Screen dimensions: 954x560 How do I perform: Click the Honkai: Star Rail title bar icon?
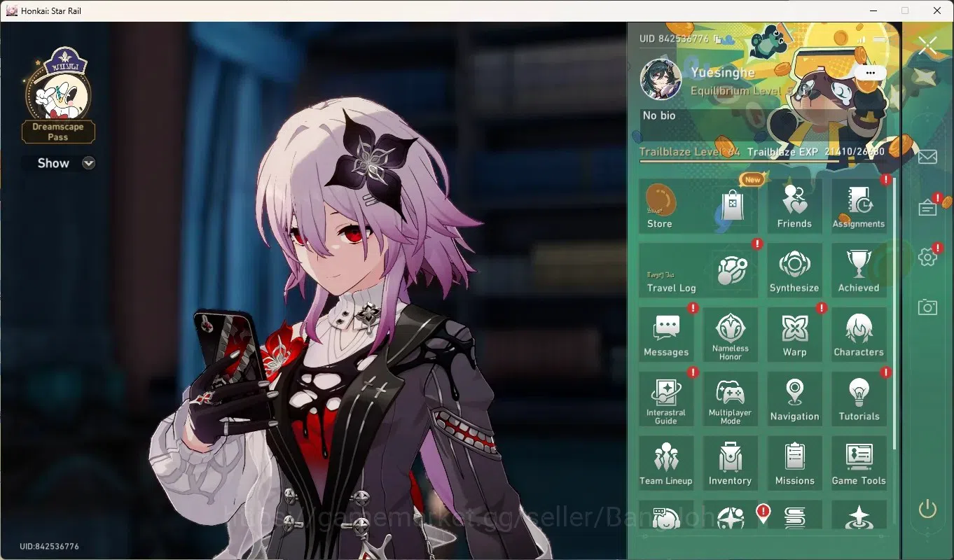[11, 10]
